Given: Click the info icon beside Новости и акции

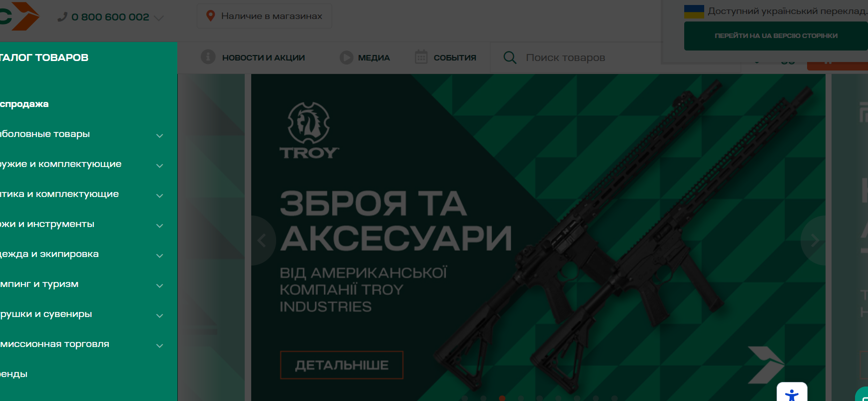Looking at the screenshot, I should 208,57.
